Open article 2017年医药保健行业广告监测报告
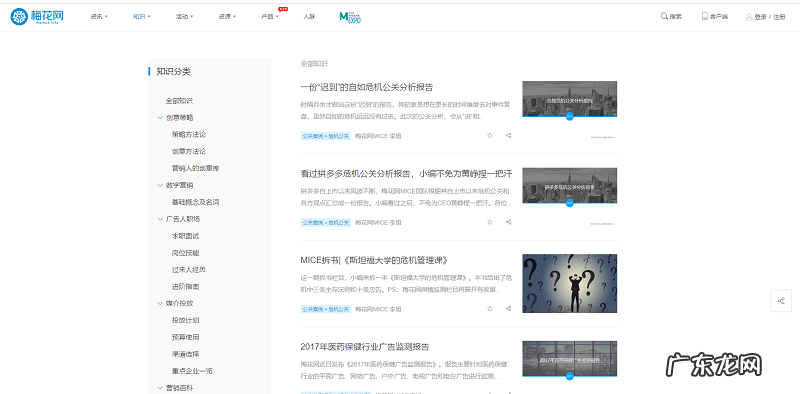Viewport: 800px width, 394px height. pos(365,347)
